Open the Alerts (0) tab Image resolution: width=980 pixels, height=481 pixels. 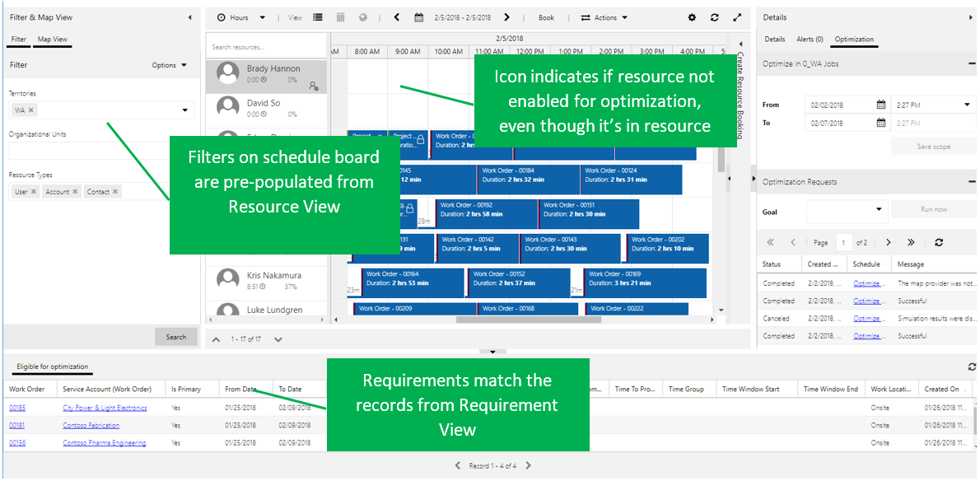(810, 40)
